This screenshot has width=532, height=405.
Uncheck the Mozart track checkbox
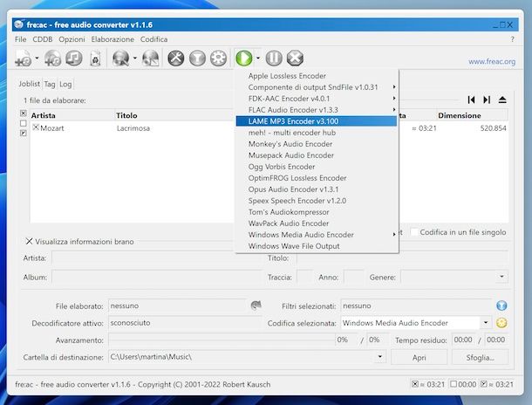click(x=36, y=127)
